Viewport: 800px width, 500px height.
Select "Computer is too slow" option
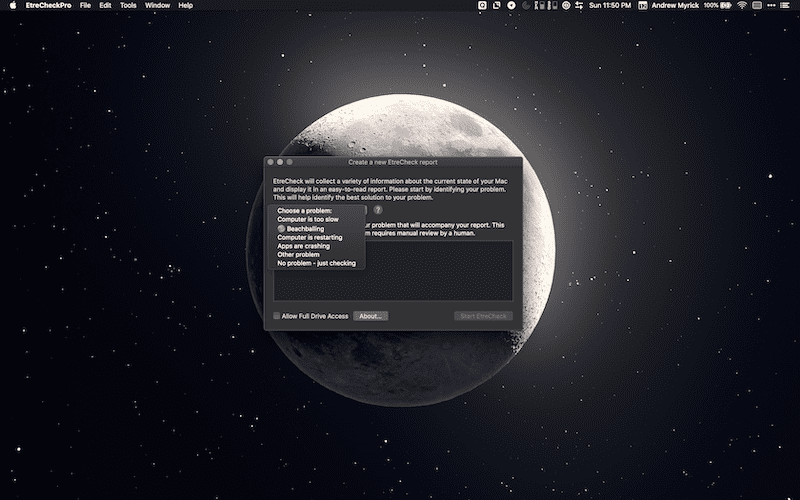pos(308,219)
